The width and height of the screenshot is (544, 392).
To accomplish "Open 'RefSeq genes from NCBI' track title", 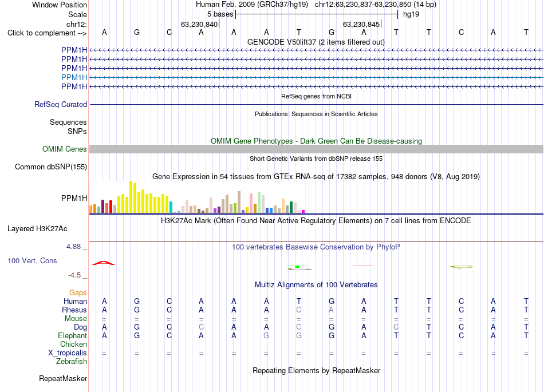I will click(x=316, y=96).
